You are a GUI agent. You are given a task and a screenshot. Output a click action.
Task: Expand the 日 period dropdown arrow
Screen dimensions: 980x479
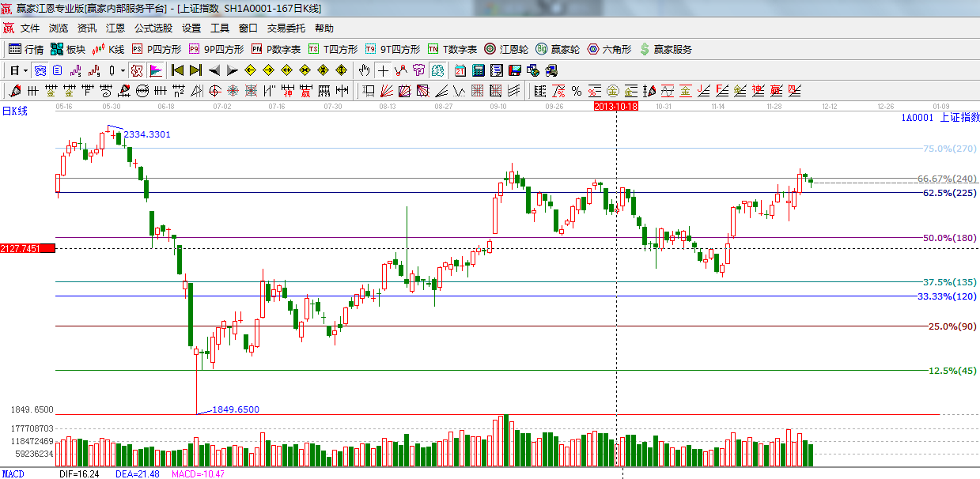click(x=26, y=70)
